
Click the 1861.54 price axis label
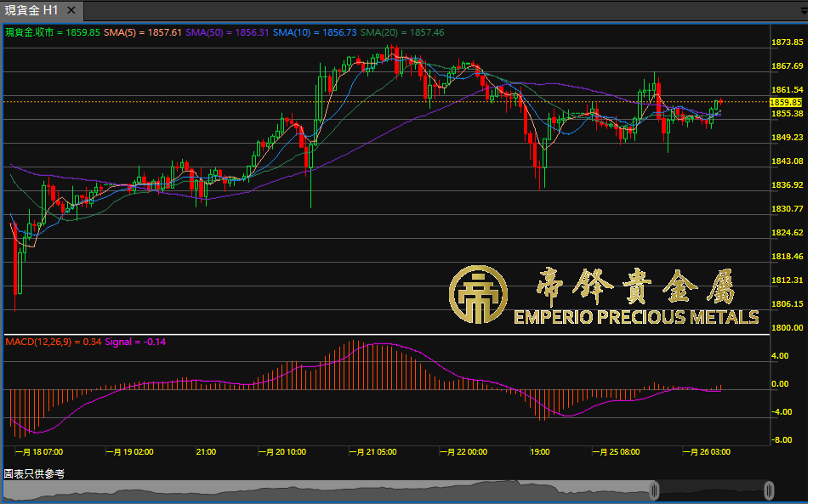tap(787, 90)
